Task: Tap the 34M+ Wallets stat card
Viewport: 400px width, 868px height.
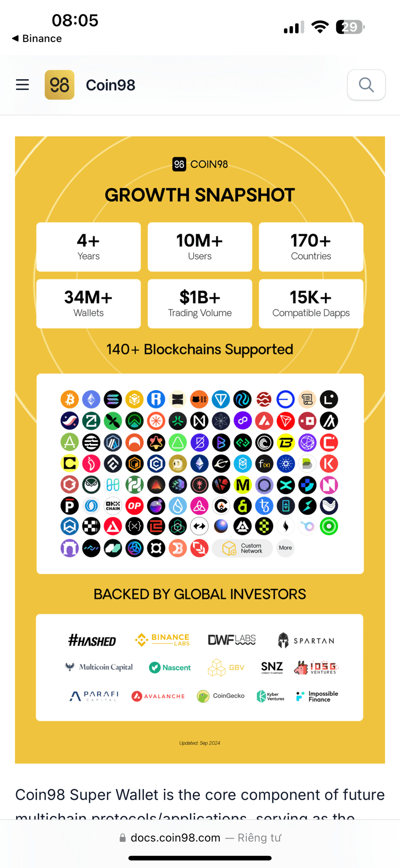Action: point(88,304)
